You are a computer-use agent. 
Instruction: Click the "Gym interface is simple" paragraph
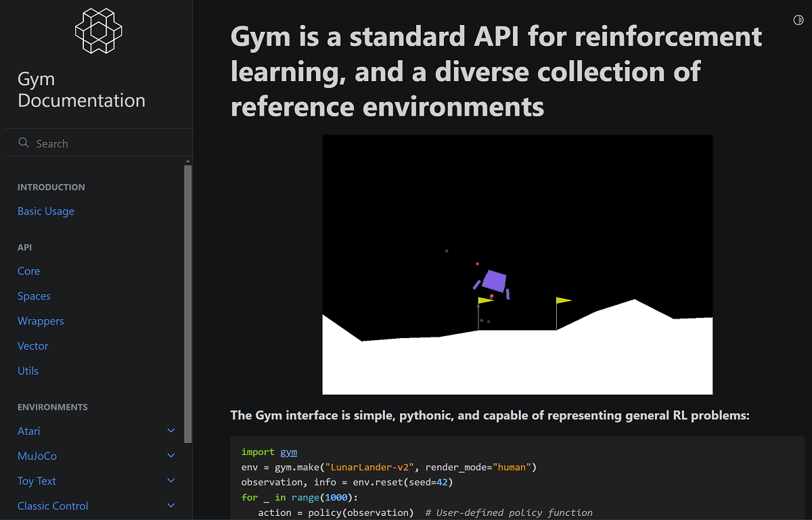[x=490, y=415]
